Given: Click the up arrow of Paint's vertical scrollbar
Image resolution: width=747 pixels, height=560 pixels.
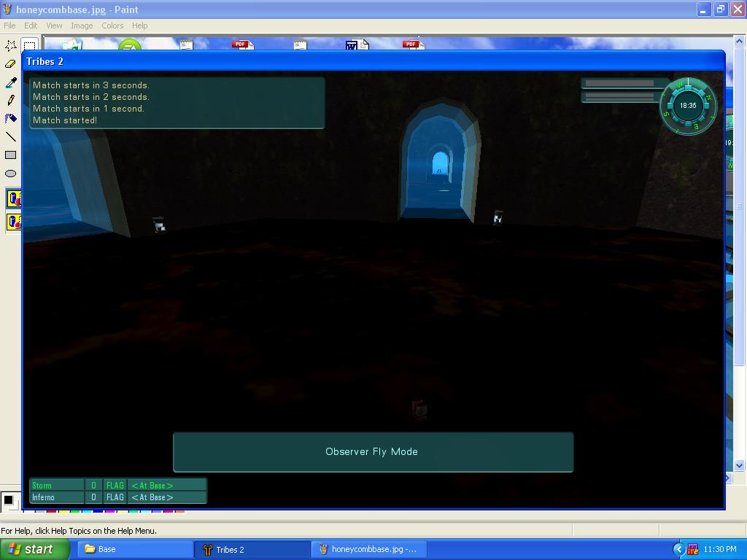Looking at the screenshot, I should click(x=739, y=42).
